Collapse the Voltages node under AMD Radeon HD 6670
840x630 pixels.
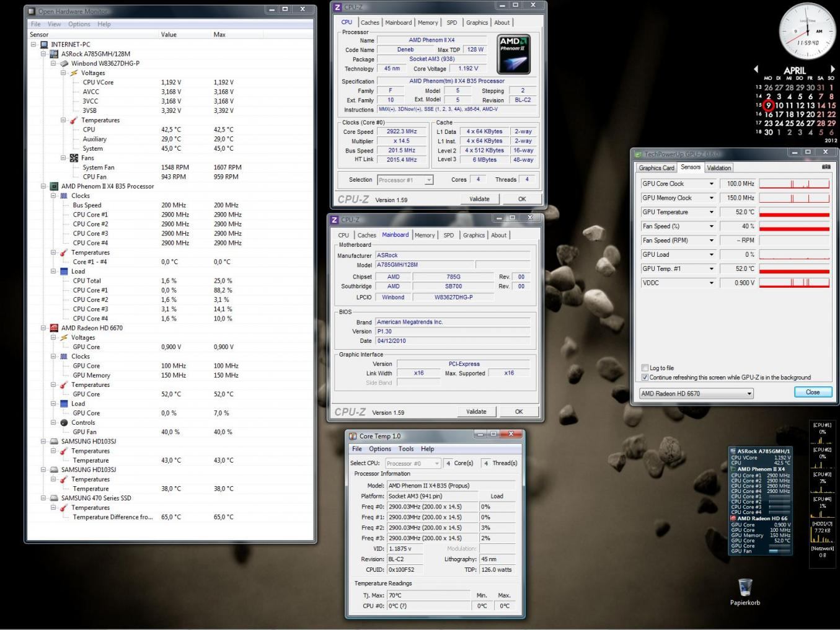point(53,338)
